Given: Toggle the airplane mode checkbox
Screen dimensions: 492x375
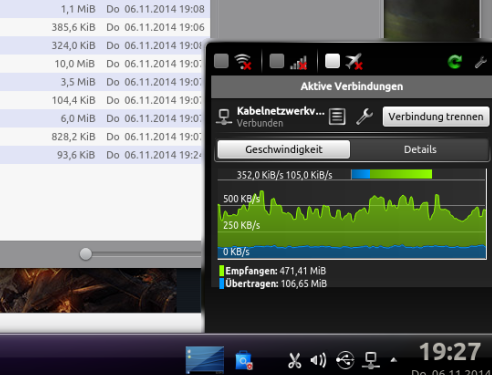Looking at the screenshot, I should (x=332, y=61).
